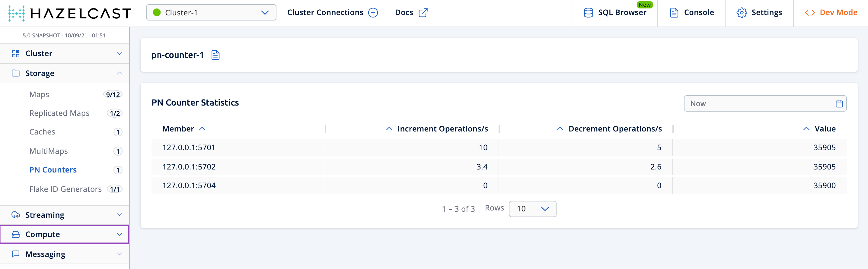The image size is (868, 269).
Task: Click the plus icon beside Cluster Connections
Action: [373, 13]
